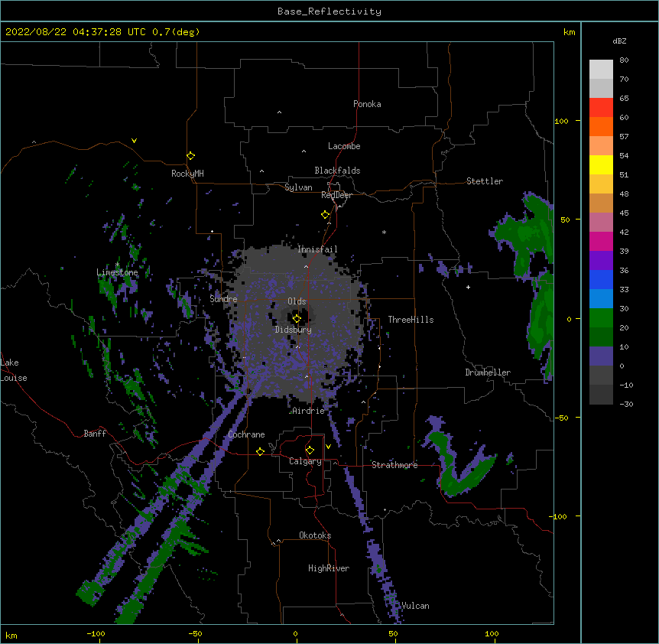Viewport: 659px width, 644px height.
Task: Click the Olds town label
Action: click(x=297, y=301)
